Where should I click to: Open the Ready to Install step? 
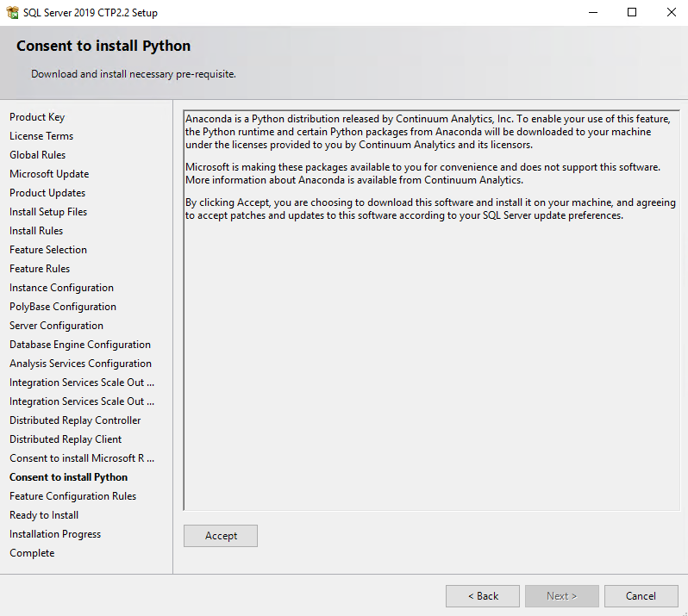44,515
